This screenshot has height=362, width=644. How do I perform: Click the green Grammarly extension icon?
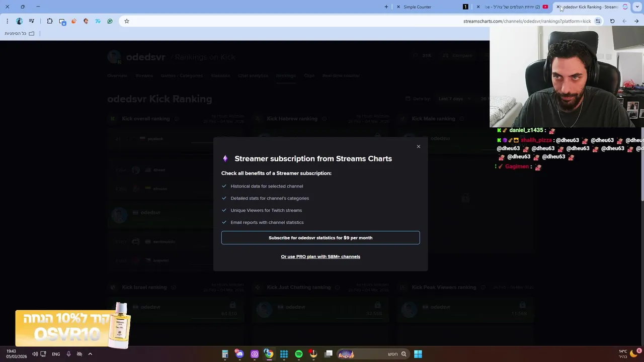tap(110, 21)
